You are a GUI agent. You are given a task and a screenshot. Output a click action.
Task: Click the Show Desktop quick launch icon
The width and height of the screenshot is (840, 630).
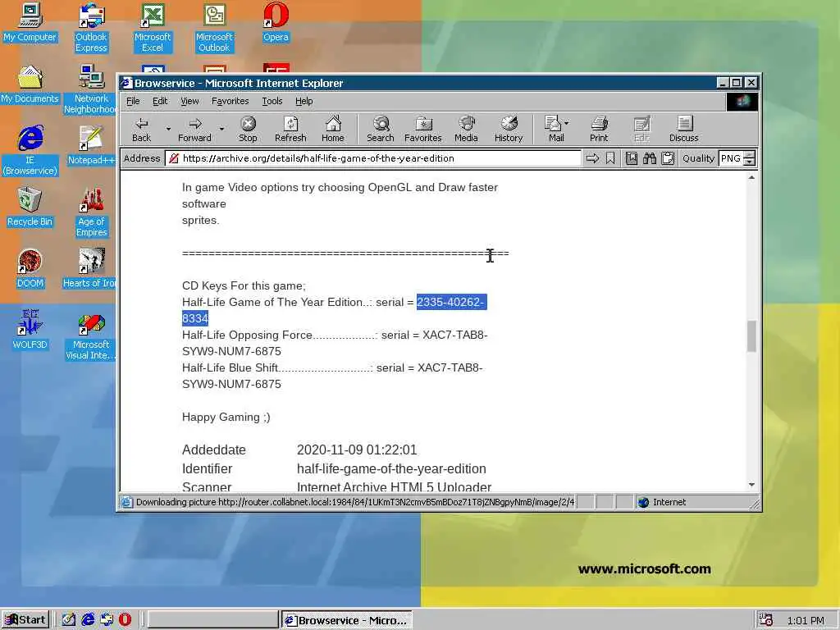69,620
